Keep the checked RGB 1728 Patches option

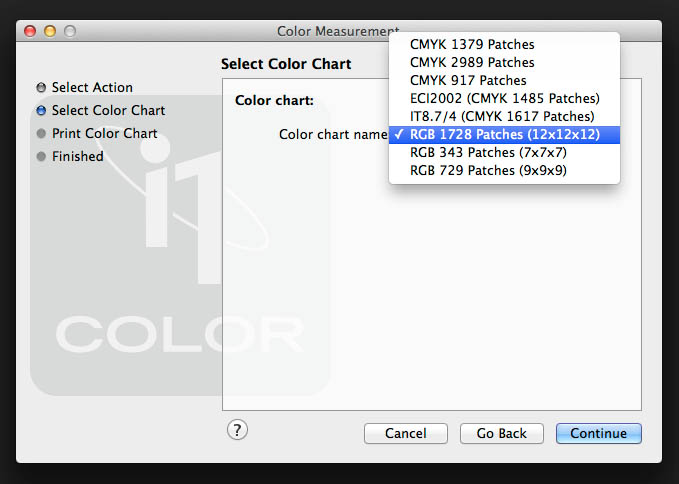click(504, 135)
